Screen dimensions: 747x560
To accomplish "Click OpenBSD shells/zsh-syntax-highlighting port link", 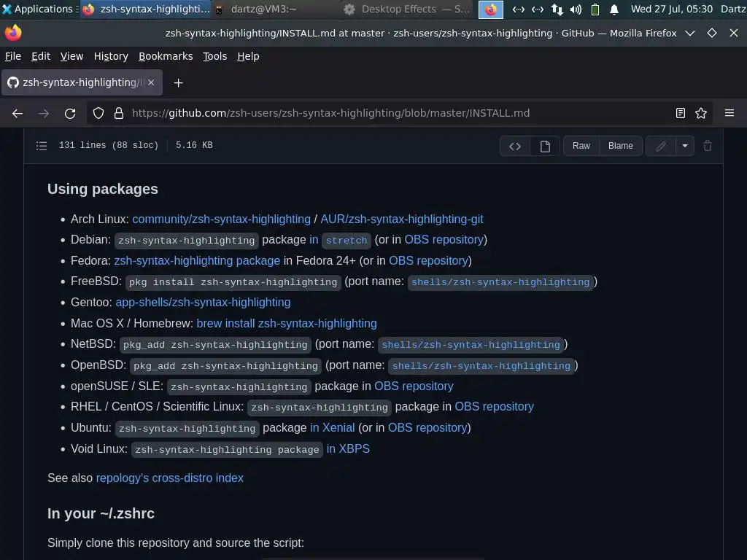I will (x=481, y=366).
